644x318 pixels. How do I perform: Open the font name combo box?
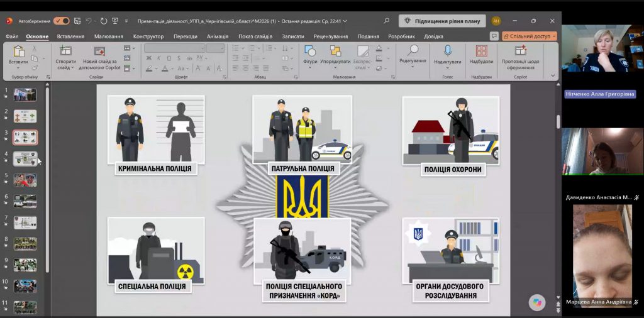174,48
